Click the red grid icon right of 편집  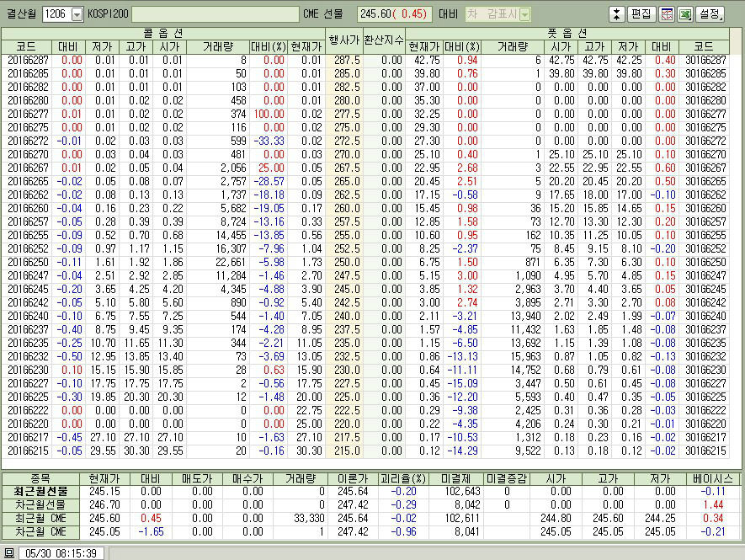pyautogui.click(x=668, y=14)
